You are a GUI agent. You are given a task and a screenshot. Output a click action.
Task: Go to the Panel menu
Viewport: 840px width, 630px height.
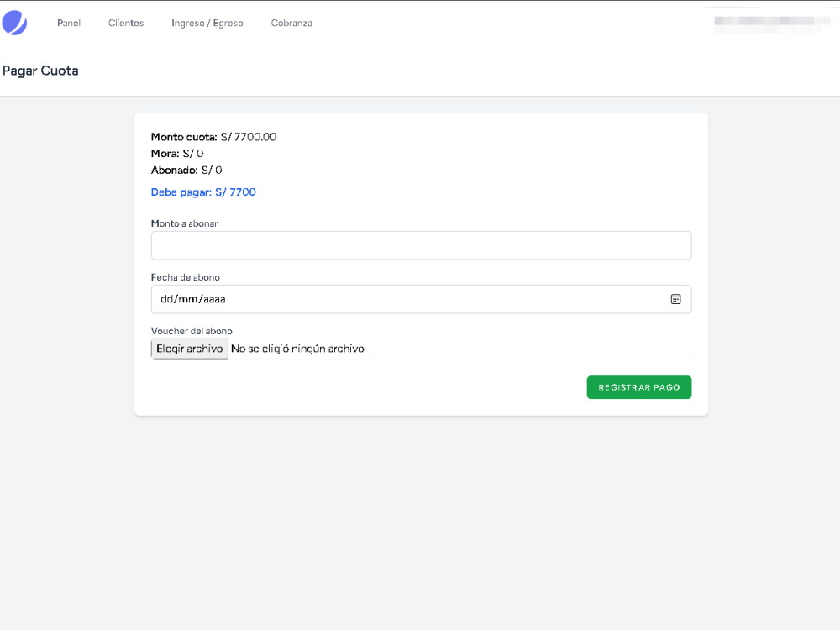(x=69, y=23)
